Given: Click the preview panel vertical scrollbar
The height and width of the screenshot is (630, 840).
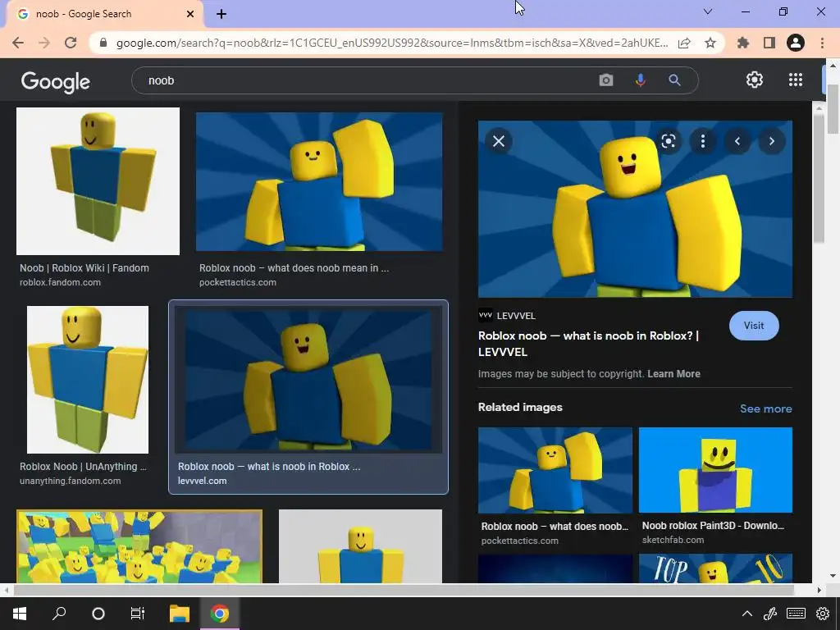Looking at the screenshot, I should tap(819, 177).
